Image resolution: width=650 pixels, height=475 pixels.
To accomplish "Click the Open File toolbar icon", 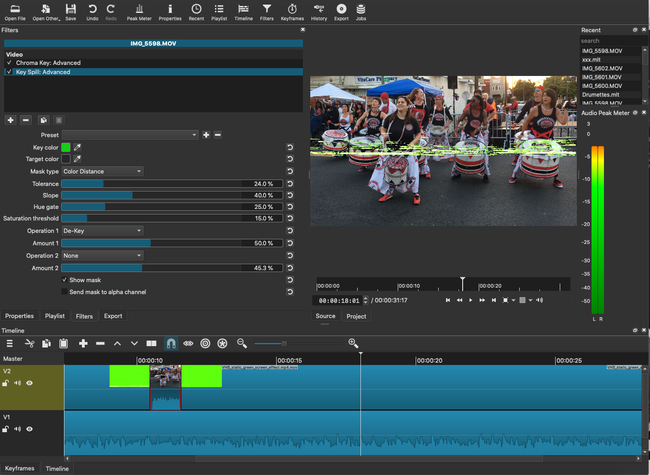I will point(16,9).
